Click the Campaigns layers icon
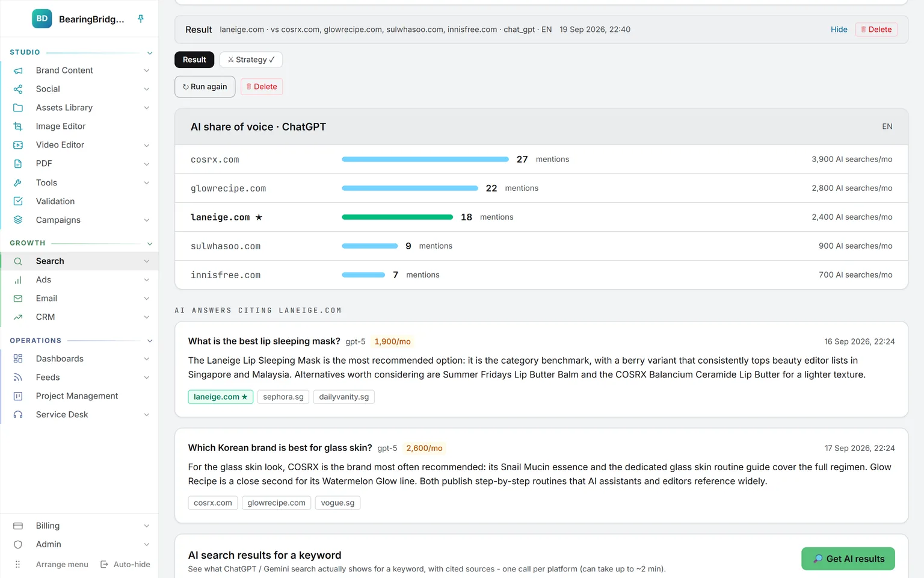Viewport: 924px width, 578px height. coord(18,220)
